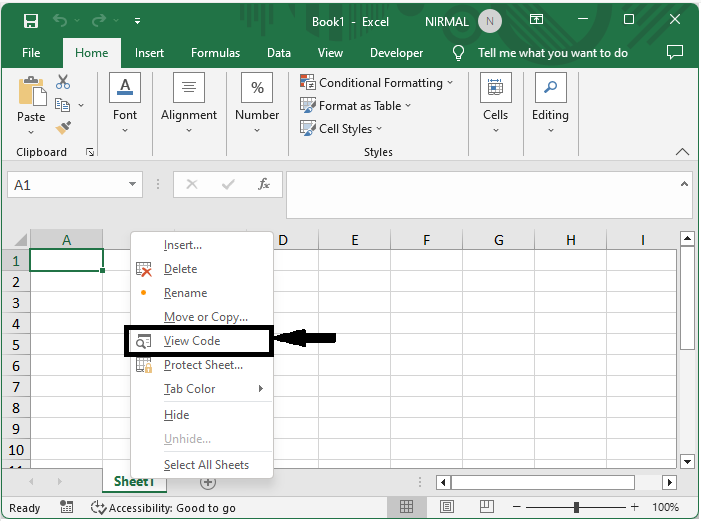The image size is (701, 521).
Task: Choose Insert... from the context menu
Action: tap(202, 245)
